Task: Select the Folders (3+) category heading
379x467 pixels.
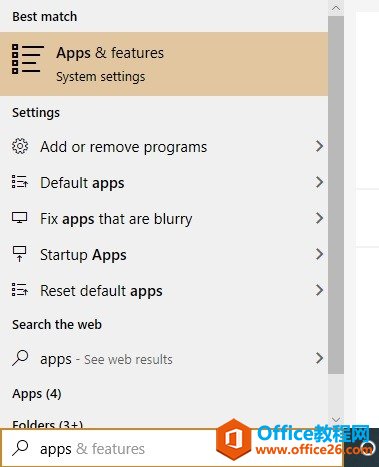Action: (48, 424)
